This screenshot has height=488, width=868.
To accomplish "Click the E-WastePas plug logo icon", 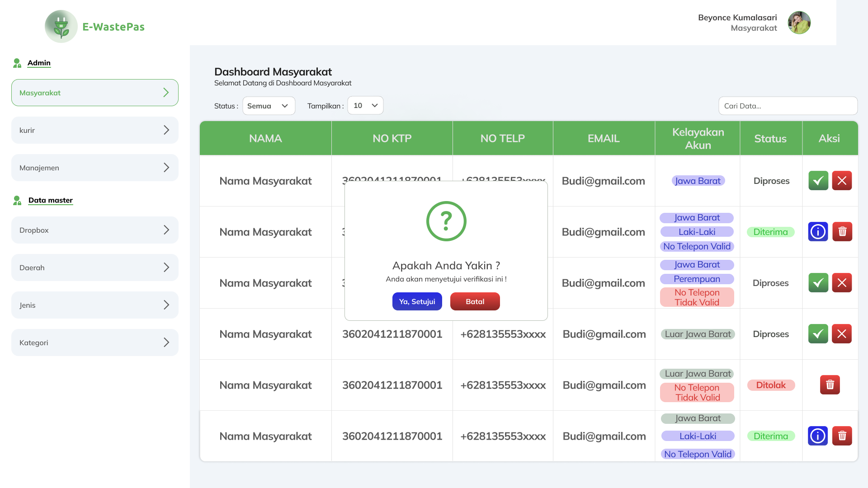I will pos(61,26).
